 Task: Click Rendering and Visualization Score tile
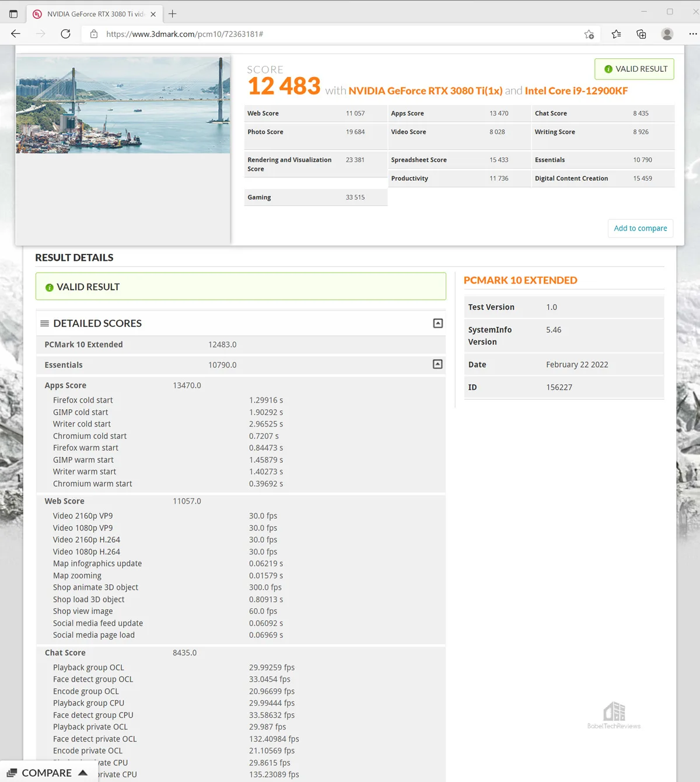click(x=316, y=164)
